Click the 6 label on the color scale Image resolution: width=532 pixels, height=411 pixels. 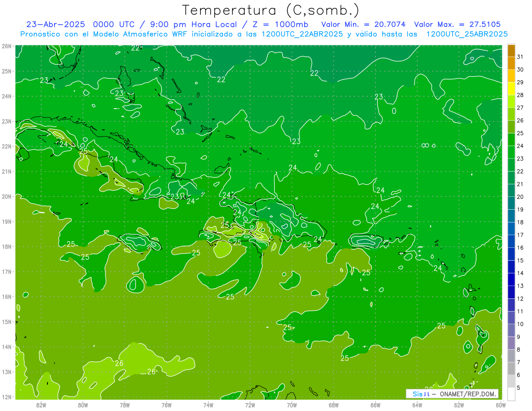click(519, 375)
